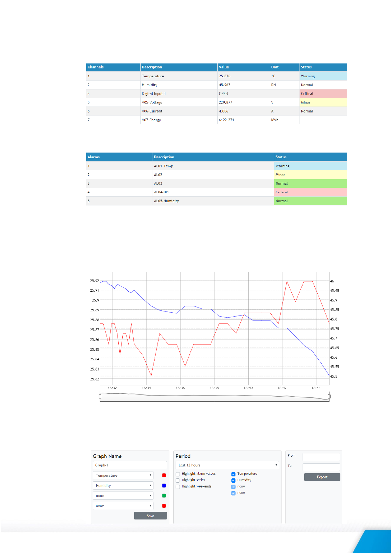Open the Last 12 hours period dropdown

[227, 465]
